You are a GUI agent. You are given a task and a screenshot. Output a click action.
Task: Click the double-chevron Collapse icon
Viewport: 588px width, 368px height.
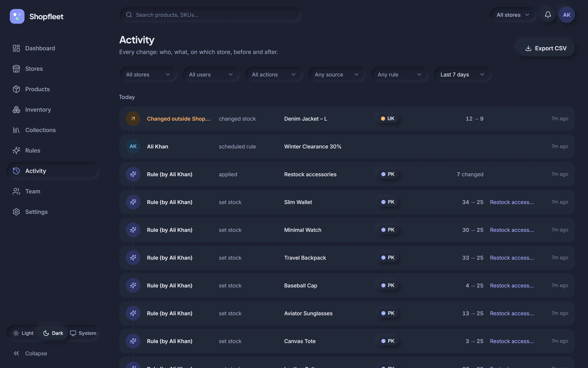click(16, 353)
